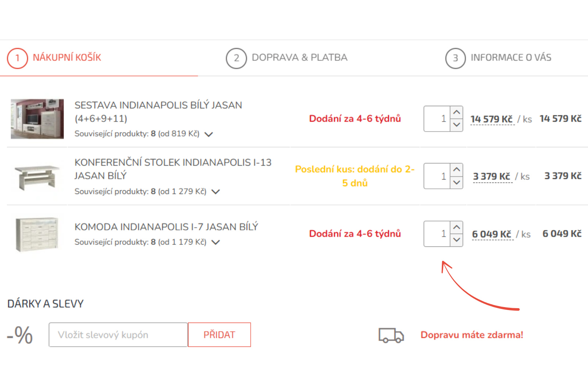Click the truck delivery icon
The height and width of the screenshot is (382, 588).
pos(391,335)
